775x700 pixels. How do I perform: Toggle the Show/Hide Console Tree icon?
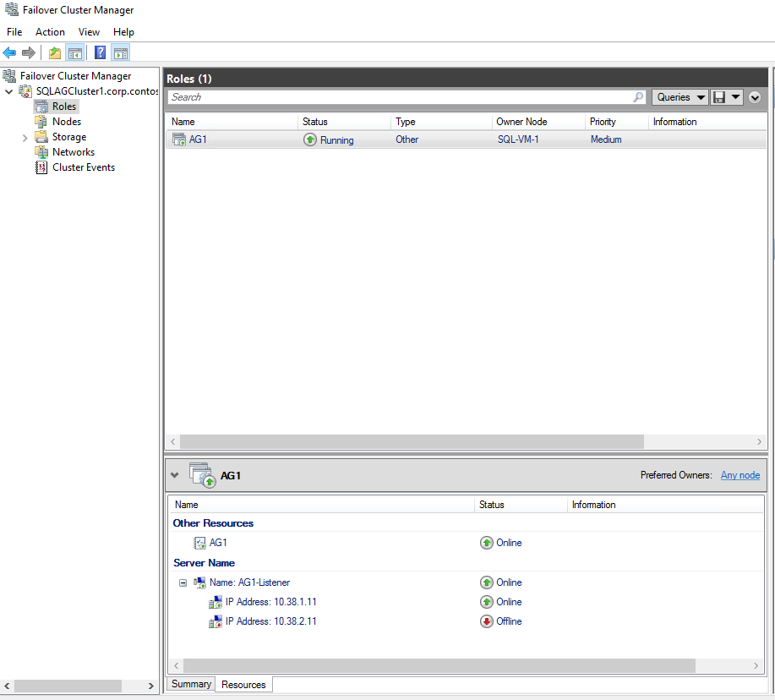click(x=74, y=53)
